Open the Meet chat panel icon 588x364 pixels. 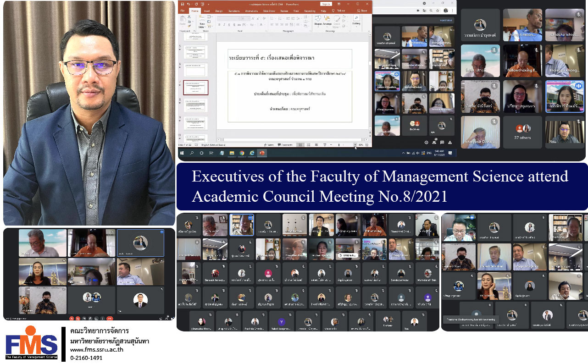tap(442, 143)
